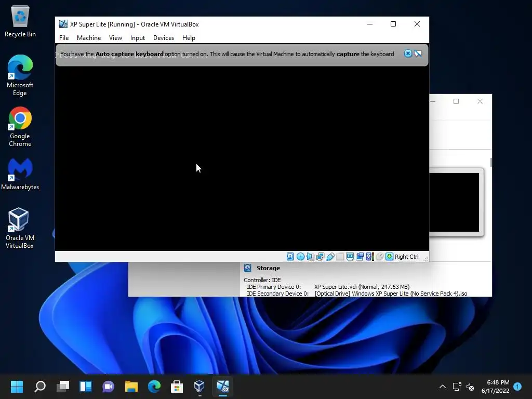Click the greyed mouse integration indicator

tap(380, 257)
